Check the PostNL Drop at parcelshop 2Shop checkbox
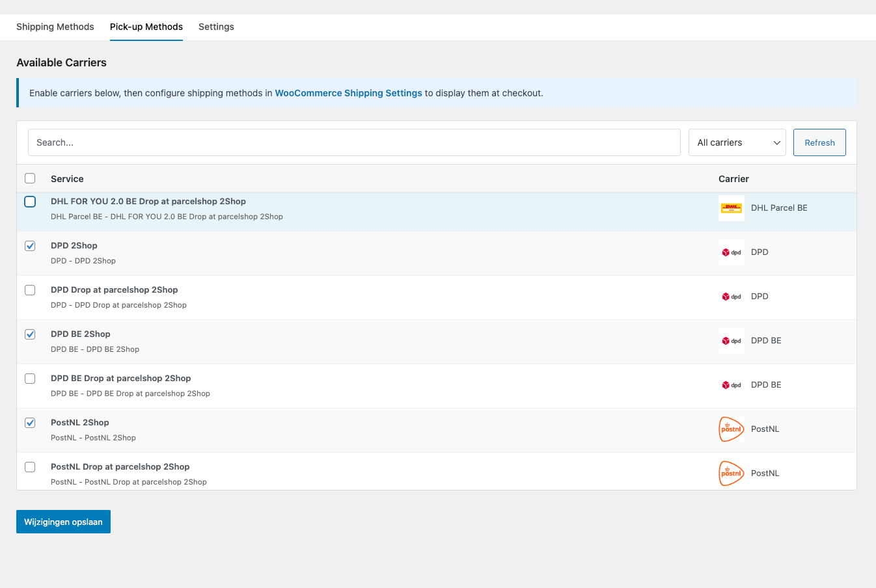876x588 pixels. click(30, 467)
